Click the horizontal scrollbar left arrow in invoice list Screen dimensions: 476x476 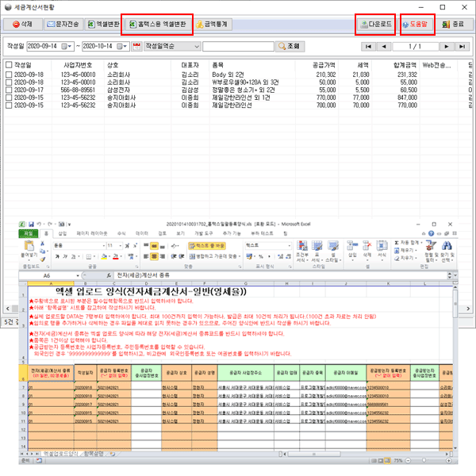[x=8, y=309]
